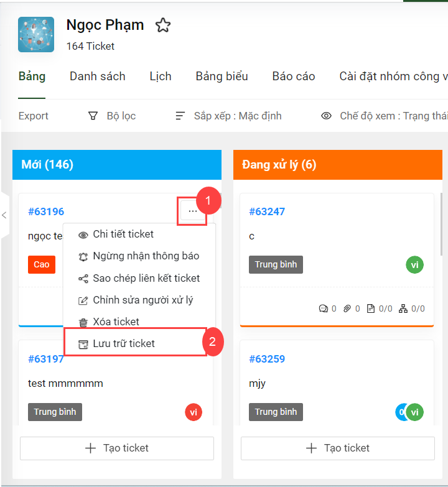
Task: Mark Ngọc Phạm as favorite with star icon
Action: 163,25
